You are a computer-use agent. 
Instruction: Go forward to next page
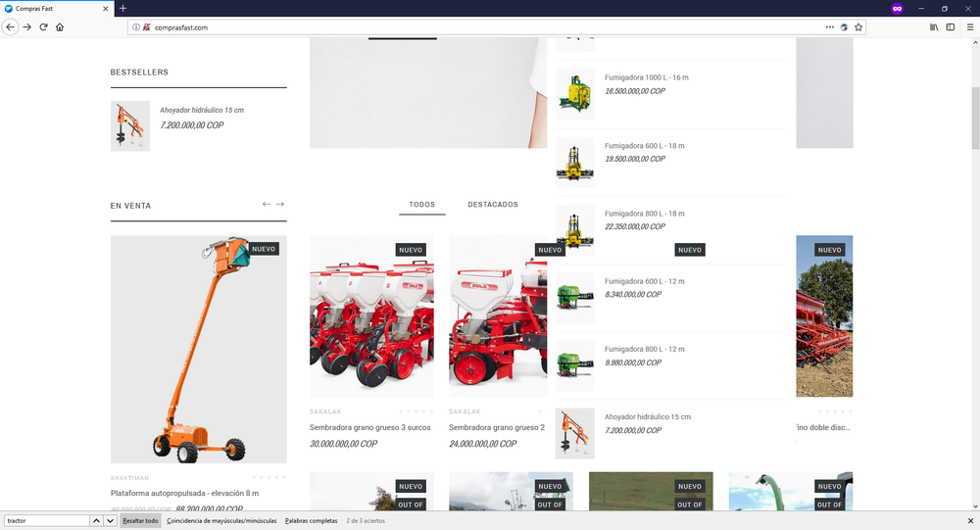(26, 26)
